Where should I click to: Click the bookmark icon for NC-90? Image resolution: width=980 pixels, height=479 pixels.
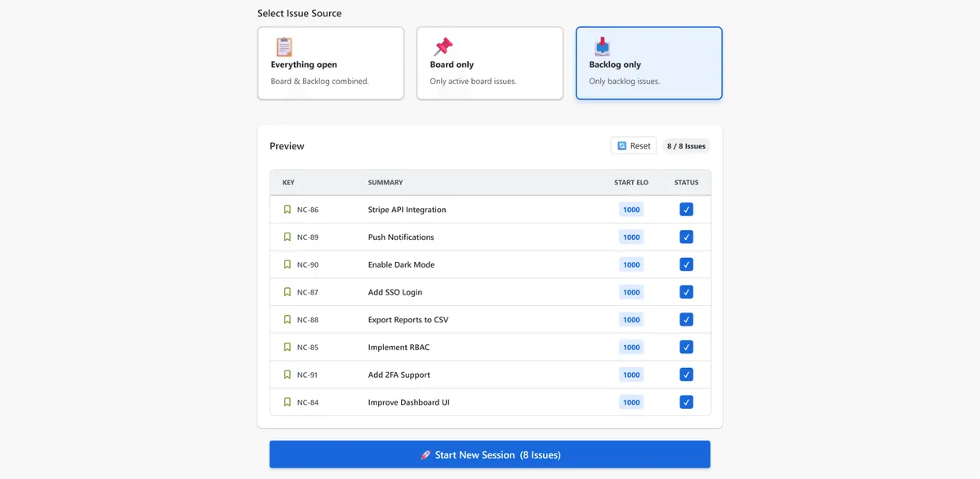tap(287, 264)
